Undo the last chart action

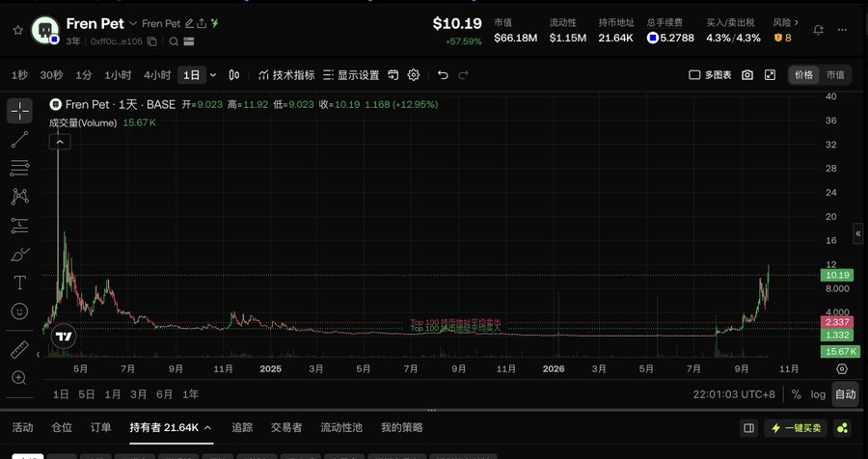[x=443, y=75]
